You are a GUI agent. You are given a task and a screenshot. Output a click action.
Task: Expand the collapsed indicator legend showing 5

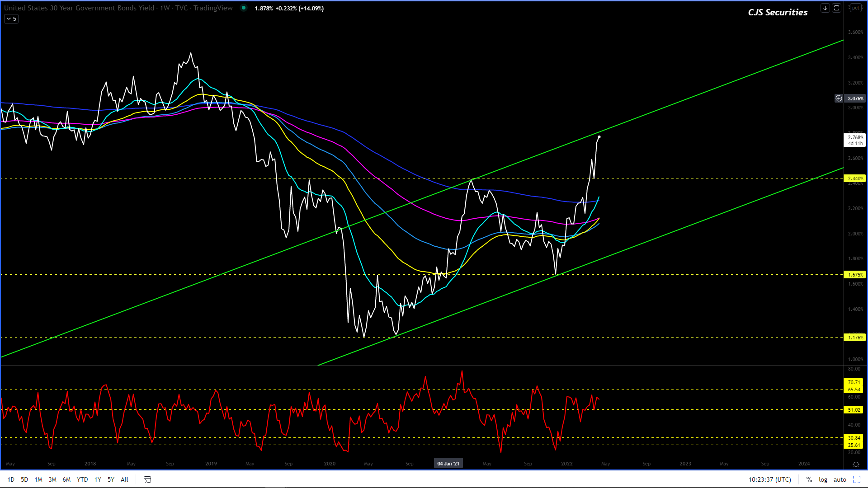pos(11,19)
